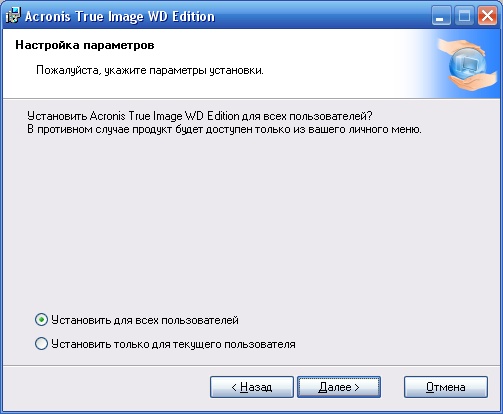Minimize the Acronis True Image installer window
The width and height of the screenshot is (503, 414).
point(441,16)
